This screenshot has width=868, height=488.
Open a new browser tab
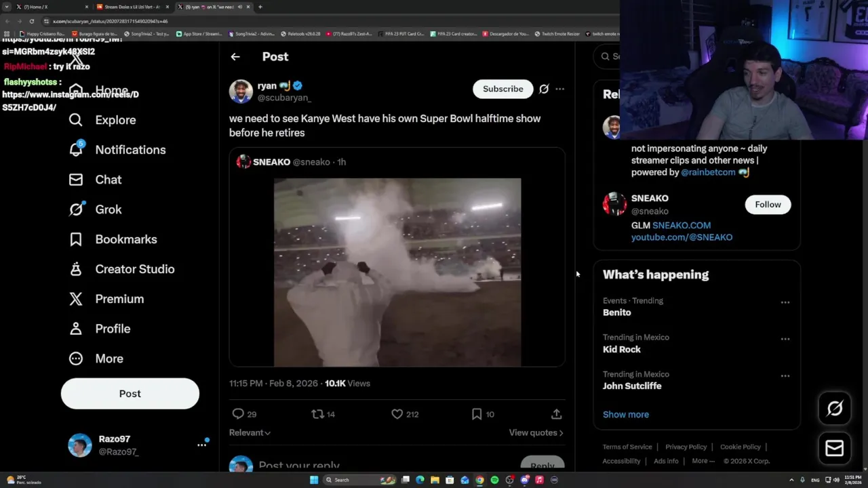(260, 7)
